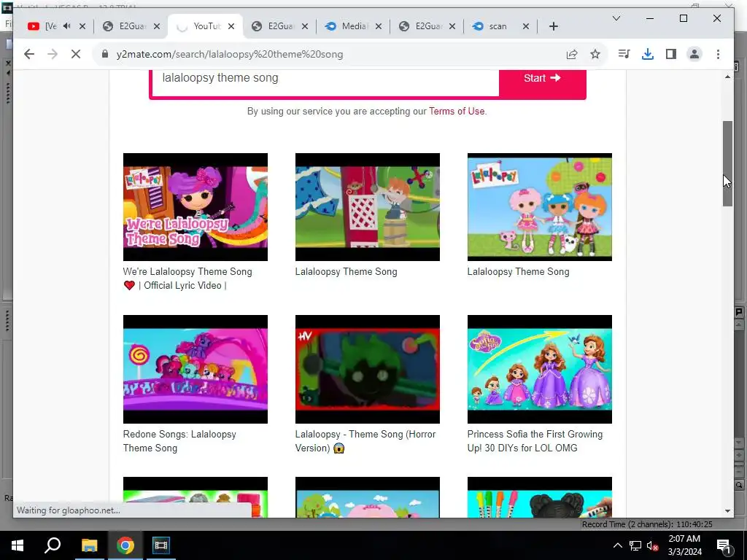Close the active YouTub tab

(231, 27)
